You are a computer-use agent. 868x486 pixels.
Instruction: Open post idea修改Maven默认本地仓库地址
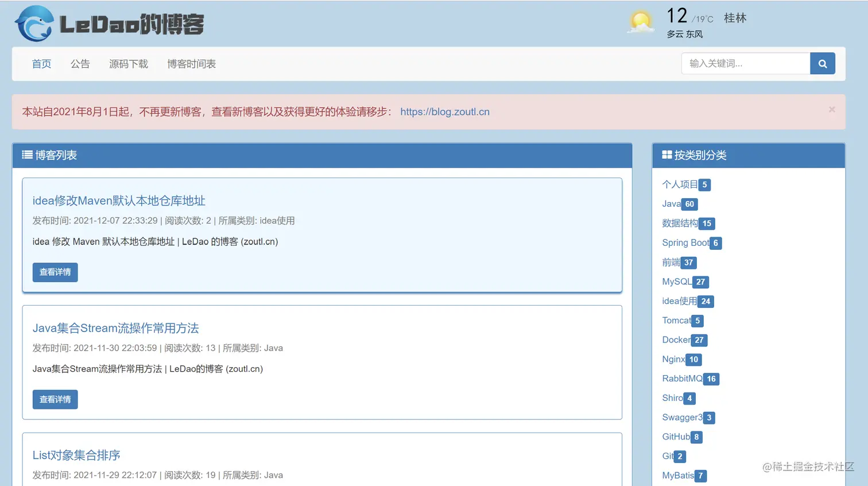coord(119,200)
